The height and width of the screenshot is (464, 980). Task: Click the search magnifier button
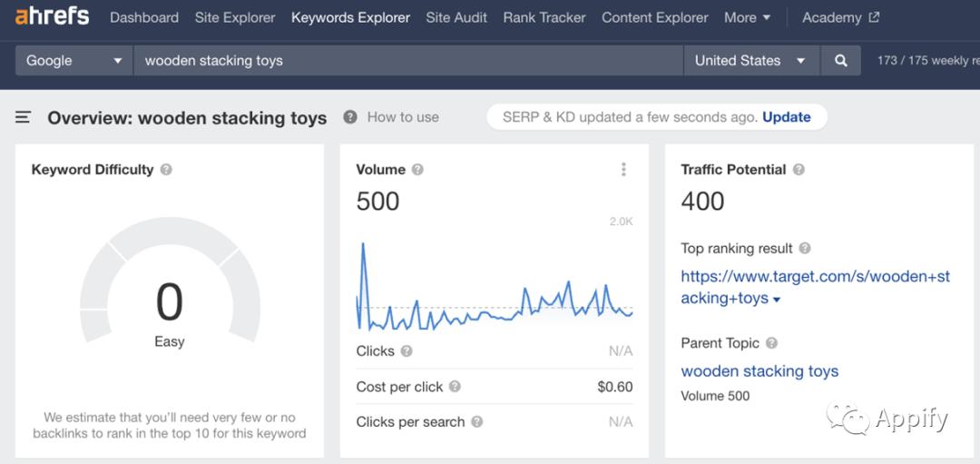[841, 61]
